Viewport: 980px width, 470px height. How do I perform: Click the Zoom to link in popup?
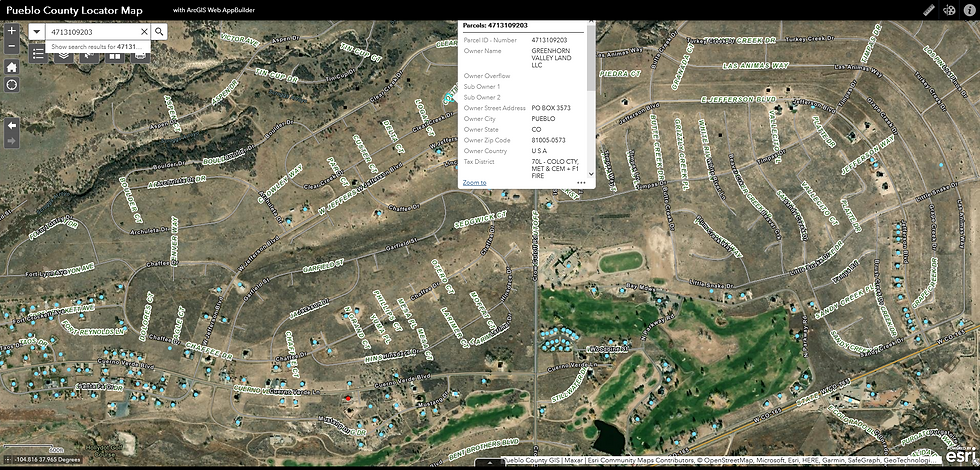click(x=474, y=182)
